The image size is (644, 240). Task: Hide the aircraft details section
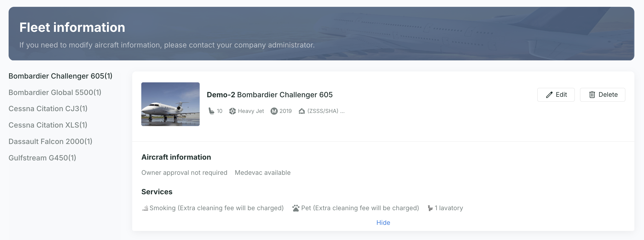pyautogui.click(x=383, y=223)
